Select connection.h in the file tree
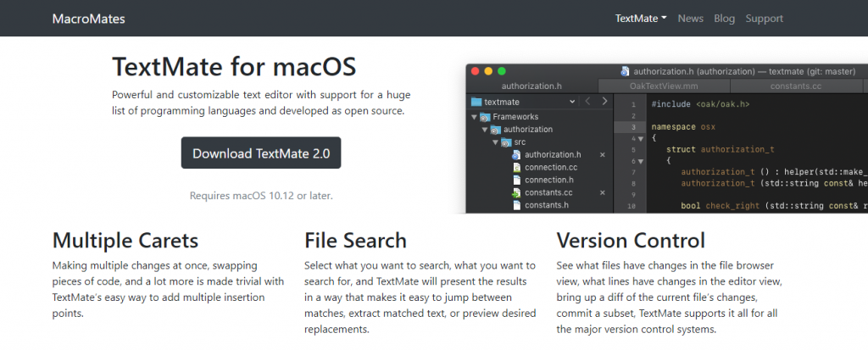The width and height of the screenshot is (868, 350). click(x=548, y=181)
